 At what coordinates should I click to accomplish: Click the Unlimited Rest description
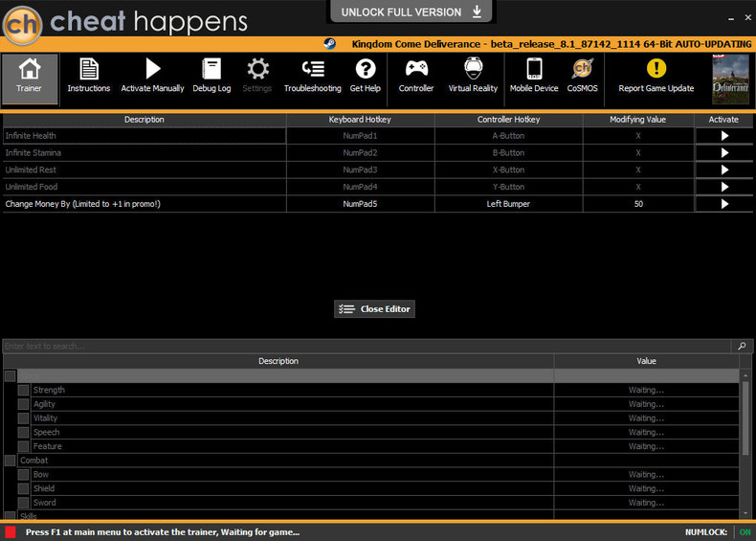pyautogui.click(x=145, y=169)
